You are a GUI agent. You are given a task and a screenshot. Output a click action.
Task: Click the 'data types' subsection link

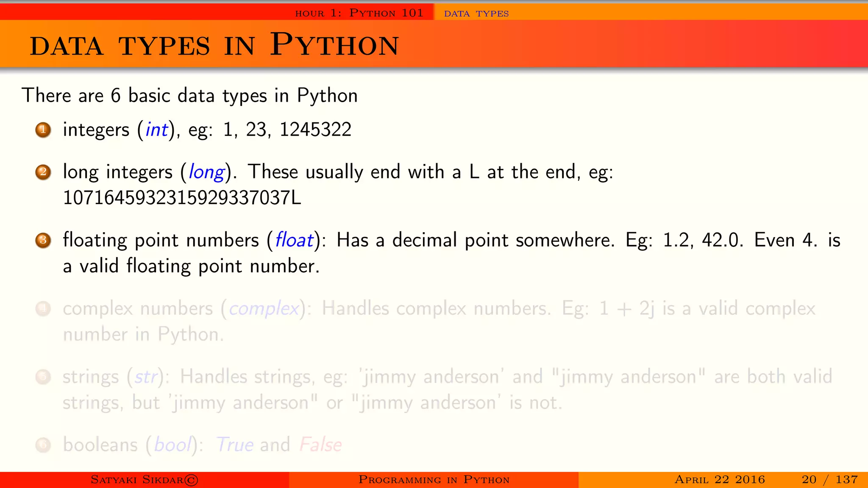pos(476,14)
